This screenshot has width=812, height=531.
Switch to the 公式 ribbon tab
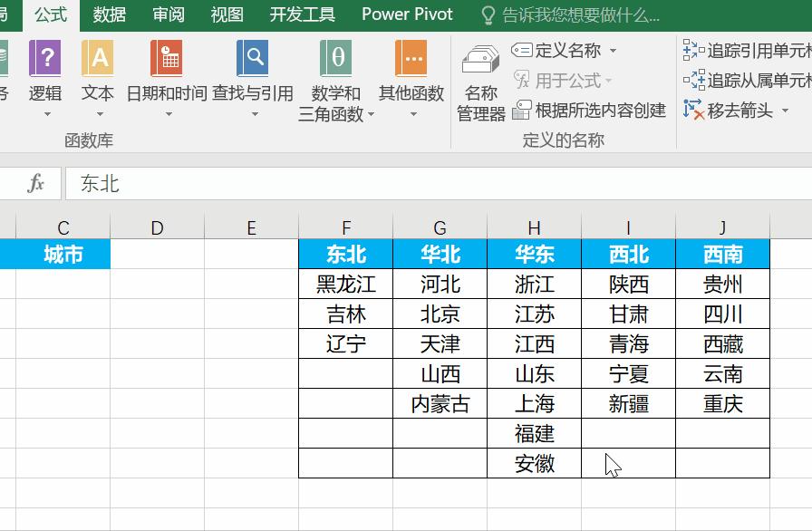pyautogui.click(x=51, y=15)
